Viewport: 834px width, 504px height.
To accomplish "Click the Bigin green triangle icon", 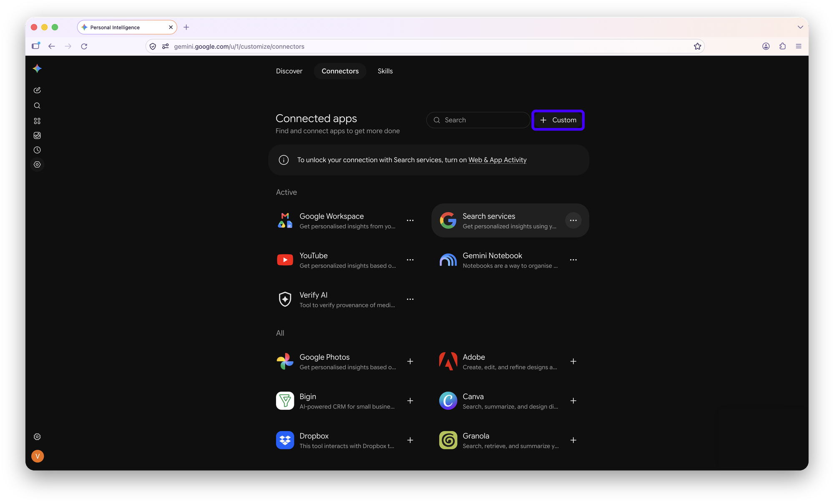I will tap(285, 401).
